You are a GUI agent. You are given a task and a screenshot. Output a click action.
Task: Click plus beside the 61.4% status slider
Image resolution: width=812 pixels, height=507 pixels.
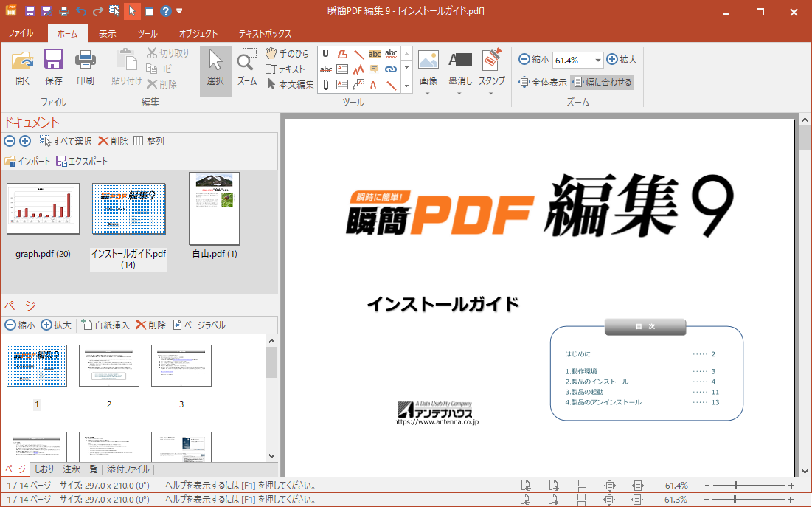791,485
